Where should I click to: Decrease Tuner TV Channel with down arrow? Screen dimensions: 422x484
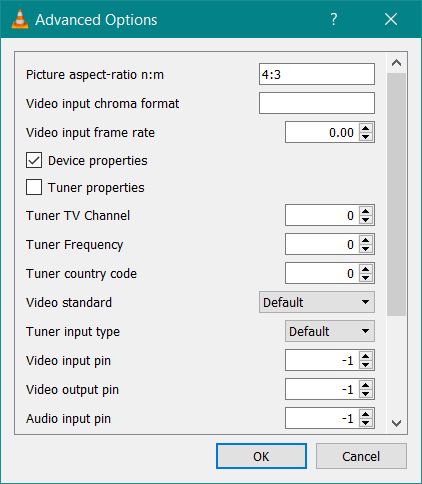pos(366,220)
